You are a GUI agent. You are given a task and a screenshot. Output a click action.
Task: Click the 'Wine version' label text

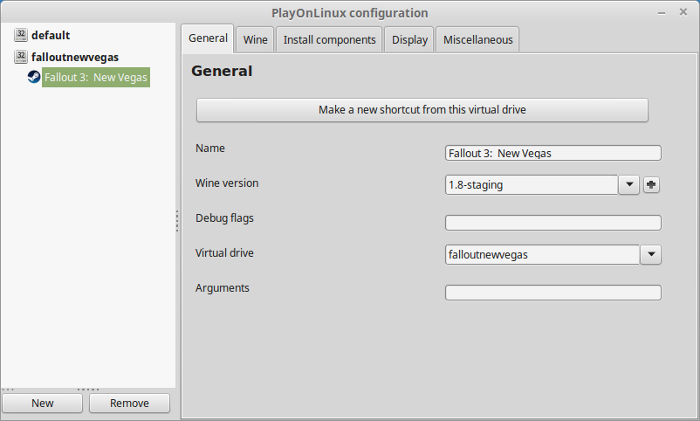(x=227, y=183)
